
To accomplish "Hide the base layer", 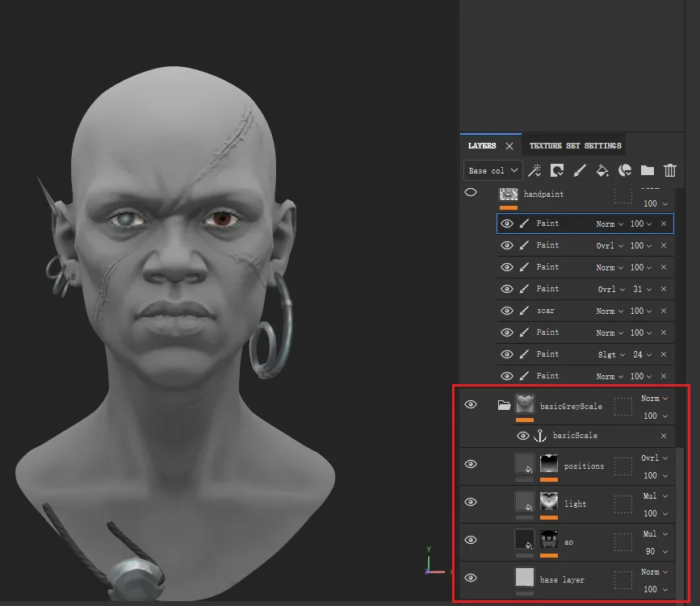I will [471, 578].
